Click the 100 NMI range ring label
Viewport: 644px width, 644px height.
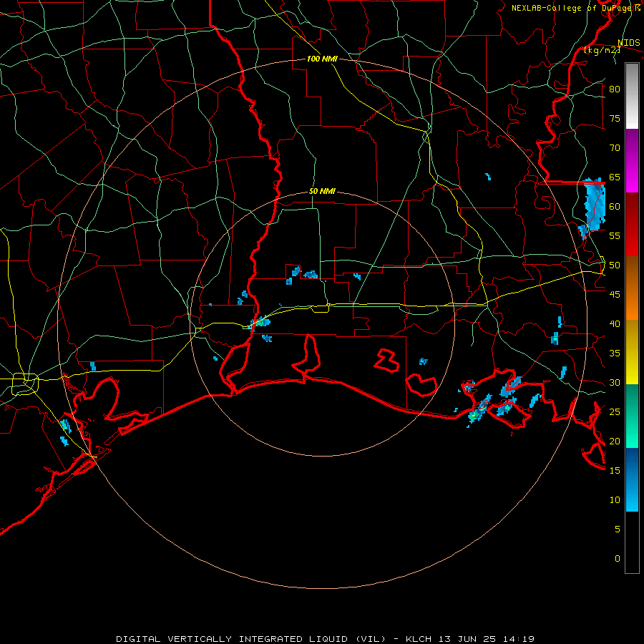click(322, 59)
